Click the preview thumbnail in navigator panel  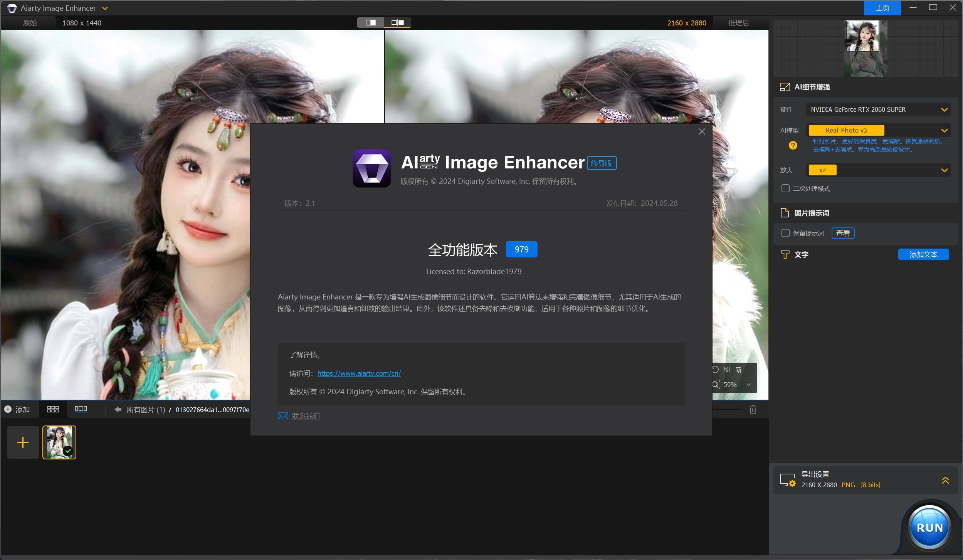862,36
